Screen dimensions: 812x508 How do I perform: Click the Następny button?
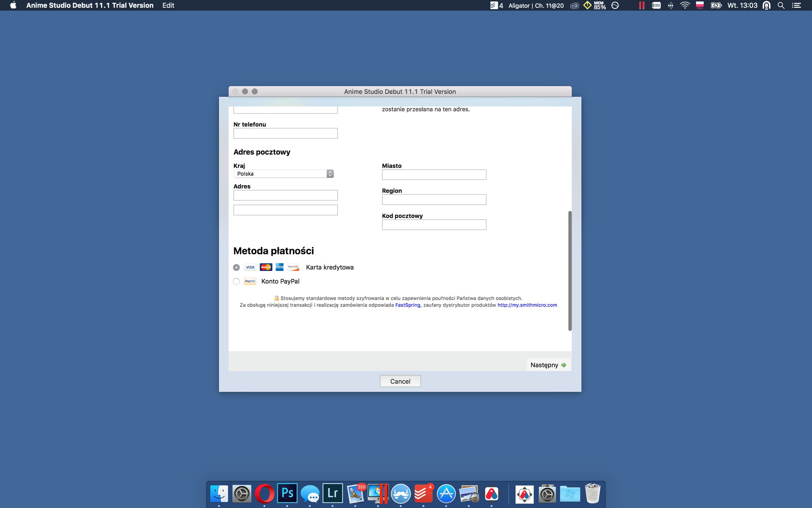click(x=548, y=365)
